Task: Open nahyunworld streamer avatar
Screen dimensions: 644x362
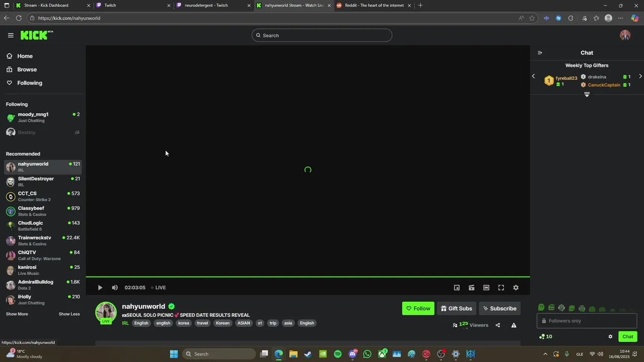Action: click(106, 312)
